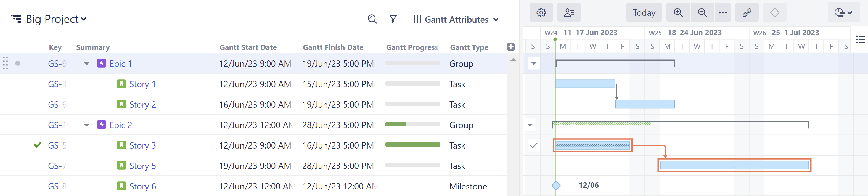The width and height of the screenshot is (868, 196).
Task: Open the more options ellipsis menu
Action: click(723, 12)
